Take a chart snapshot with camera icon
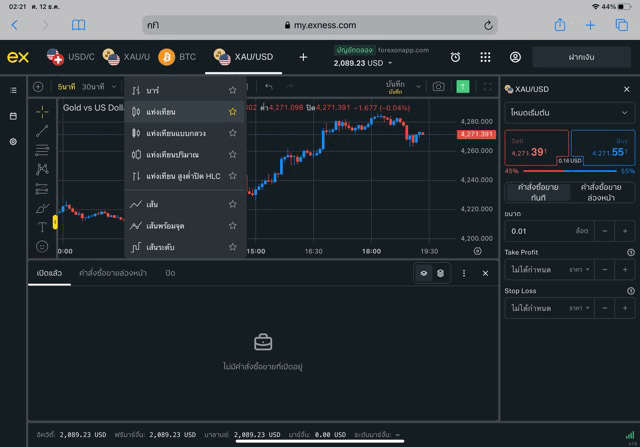The width and height of the screenshot is (640, 447). [x=438, y=87]
